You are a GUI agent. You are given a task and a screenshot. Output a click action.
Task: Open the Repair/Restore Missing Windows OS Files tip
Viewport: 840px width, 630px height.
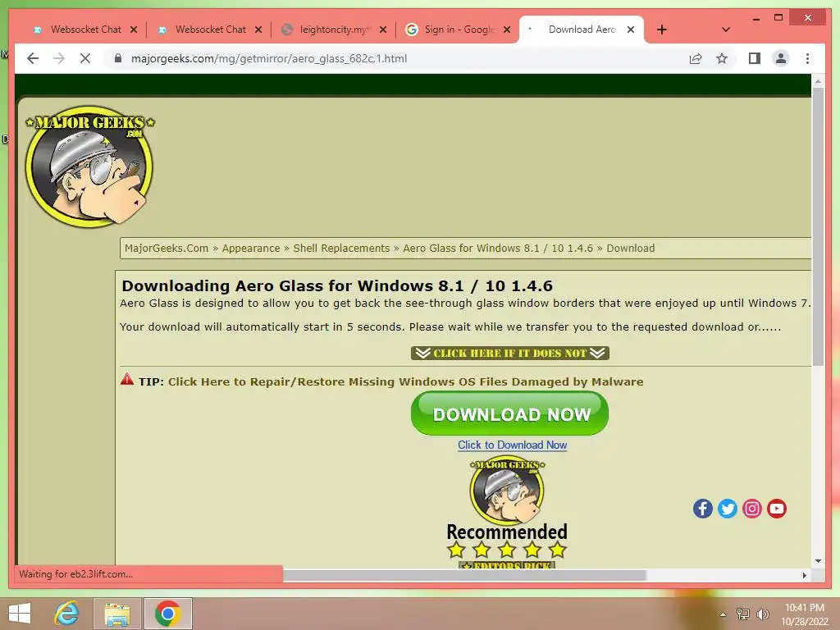pyautogui.click(x=405, y=381)
